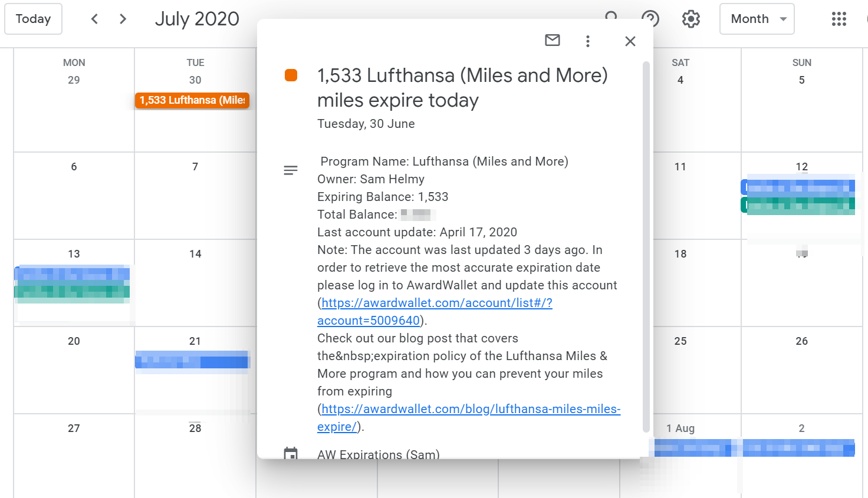Click Last account update: April 17, 2020
Image resolution: width=868 pixels, height=498 pixels.
click(417, 232)
